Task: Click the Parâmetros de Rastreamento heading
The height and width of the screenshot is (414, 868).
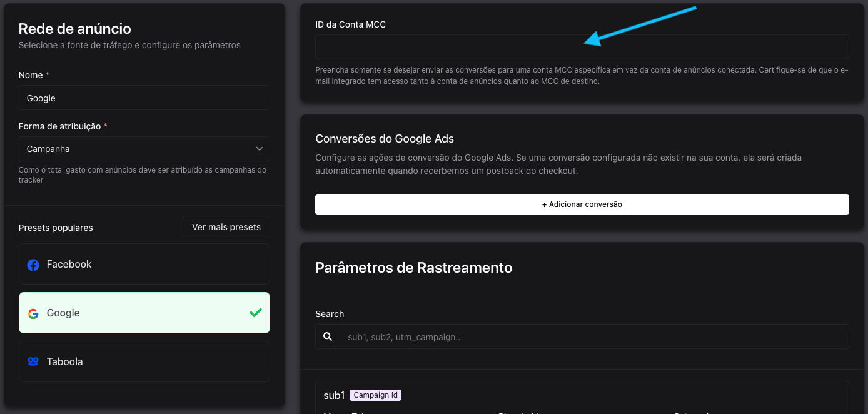Action: (413, 268)
